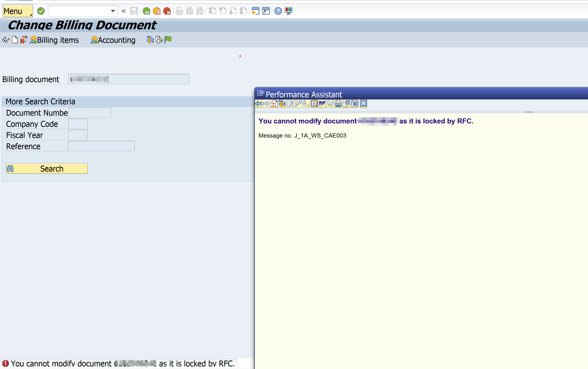This screenshot has height=369, width=588.
Task: Click the second pencil edit icon in Performance Assistant
Action: 298,104
